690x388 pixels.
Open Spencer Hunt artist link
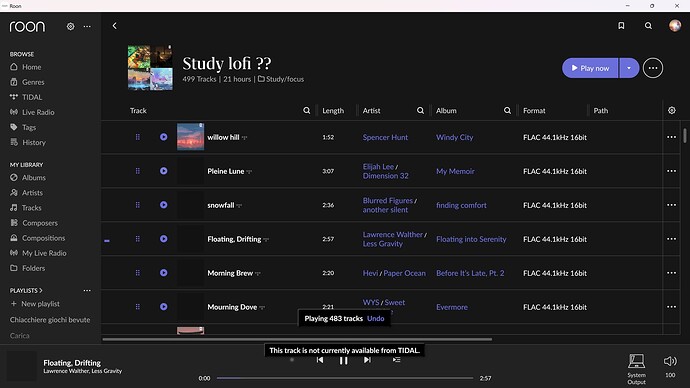pyautogui.click(x=385, y=137)
